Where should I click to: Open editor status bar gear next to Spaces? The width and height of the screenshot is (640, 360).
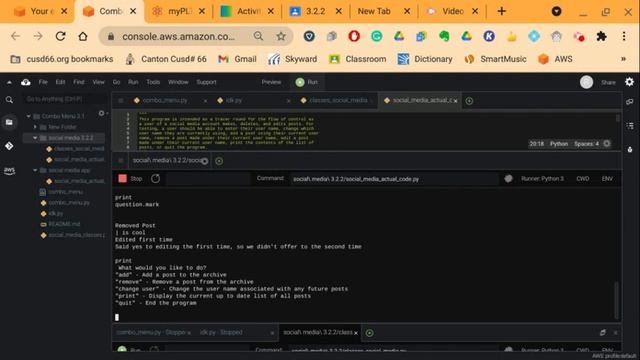click(x=607, y=144)
